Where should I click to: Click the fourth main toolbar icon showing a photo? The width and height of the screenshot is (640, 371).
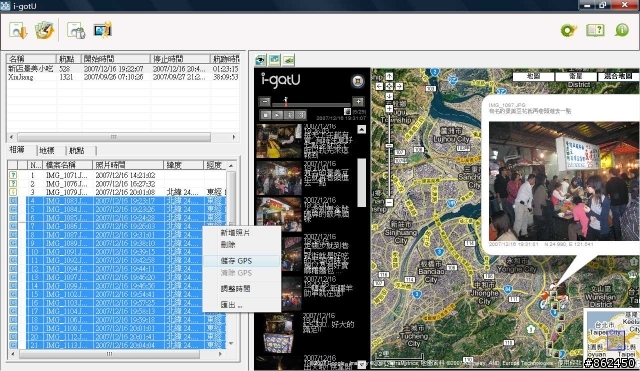point(102,30)
